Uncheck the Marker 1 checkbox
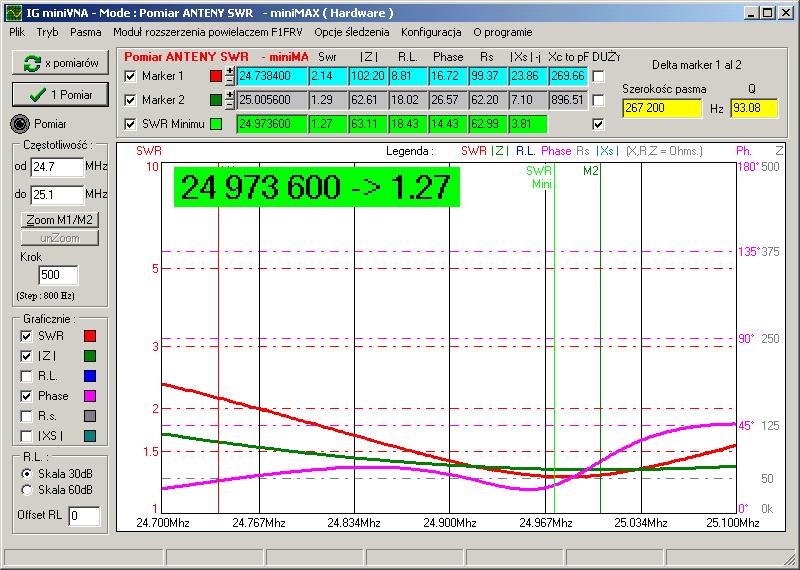This screenshot has height=570, width=800. (130, 76)
